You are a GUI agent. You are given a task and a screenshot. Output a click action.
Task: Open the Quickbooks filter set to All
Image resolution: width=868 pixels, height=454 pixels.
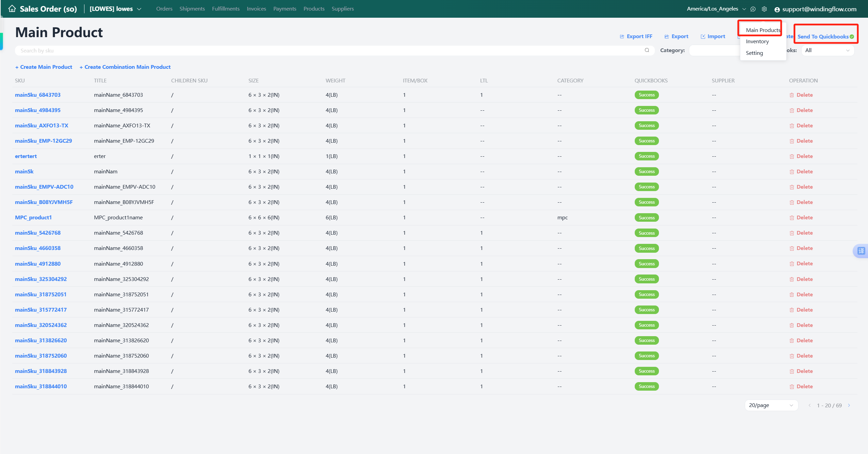[827, 50]
